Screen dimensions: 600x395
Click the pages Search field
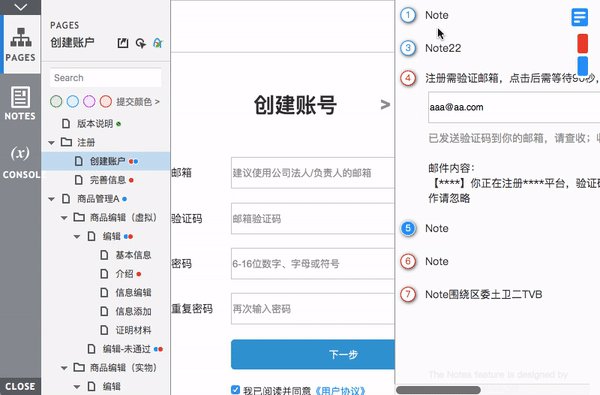pyautogui.click(x=106, y=78)
